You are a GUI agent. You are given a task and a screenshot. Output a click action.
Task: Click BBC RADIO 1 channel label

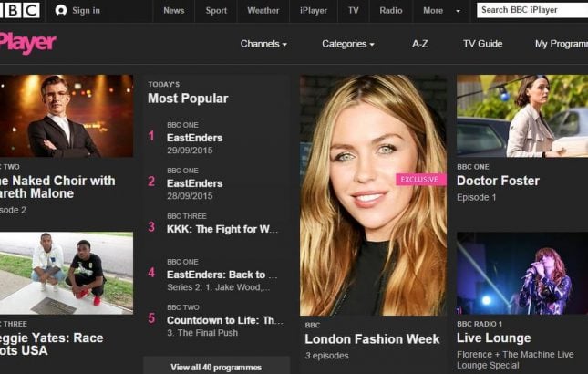coord(480,324)
